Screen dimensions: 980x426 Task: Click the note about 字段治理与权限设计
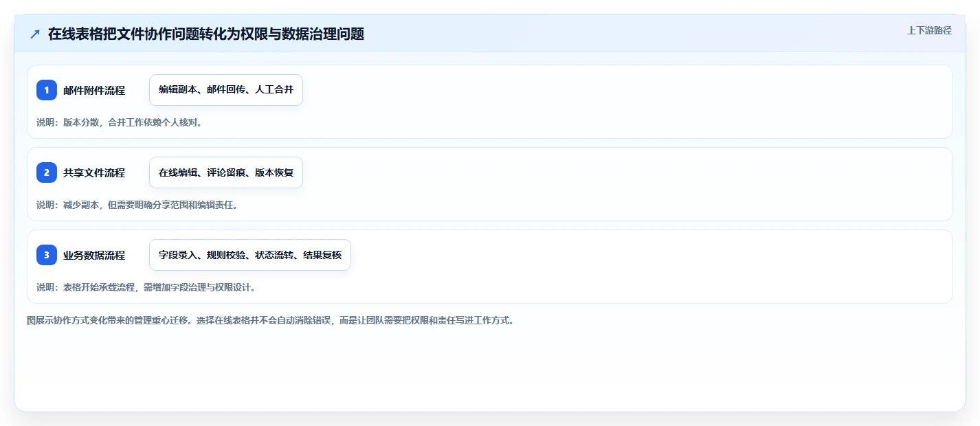(x=146, y=287)
